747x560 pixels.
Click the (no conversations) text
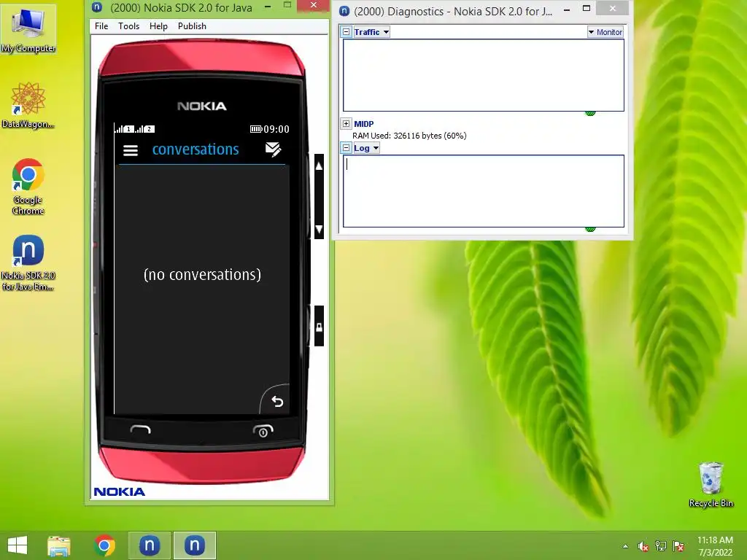pyautogui.click(x=203, y=275)
